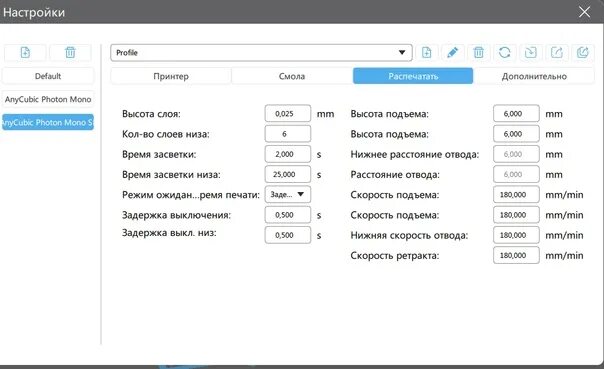This screenshot has height=369, width=604.
Task: Select the highlighted AnyCubic Photon Mono S printer
Action: tap(48, 122)
